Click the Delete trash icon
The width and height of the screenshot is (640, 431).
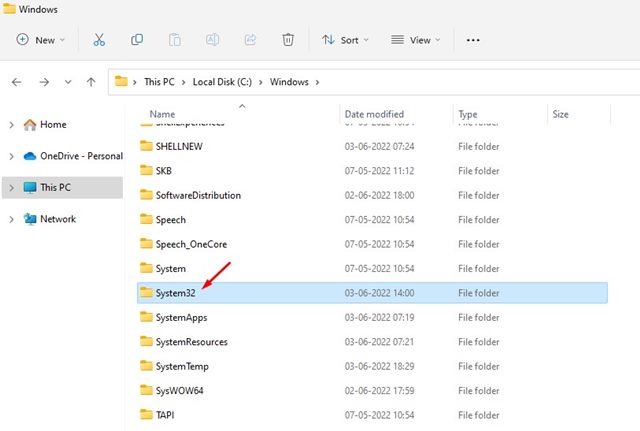[x=288, y=40]
